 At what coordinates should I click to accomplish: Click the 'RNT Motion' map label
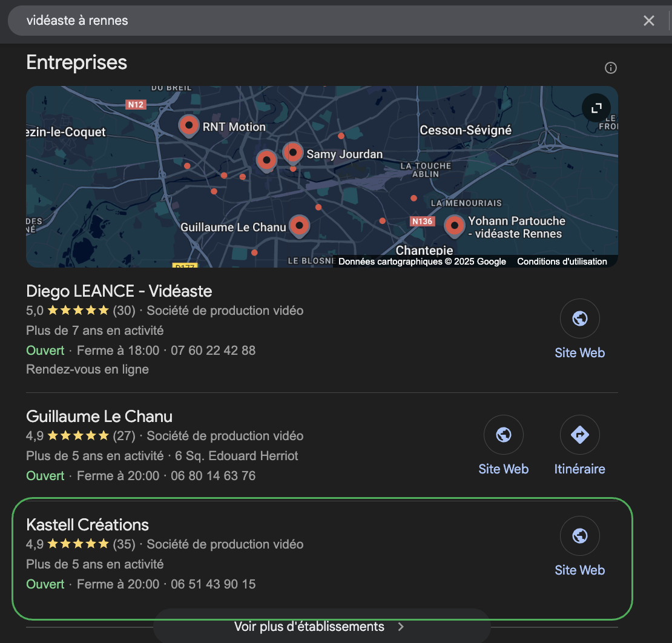(x=234, y=127)
